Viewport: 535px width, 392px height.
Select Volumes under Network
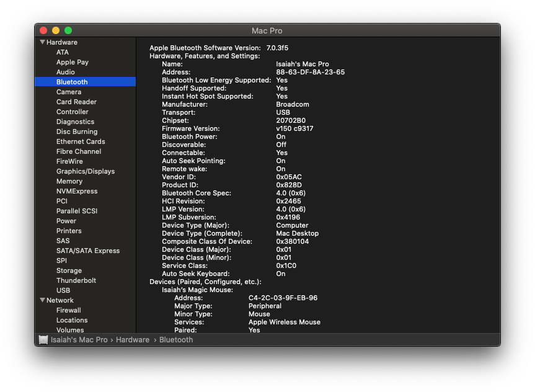point(70,330)
